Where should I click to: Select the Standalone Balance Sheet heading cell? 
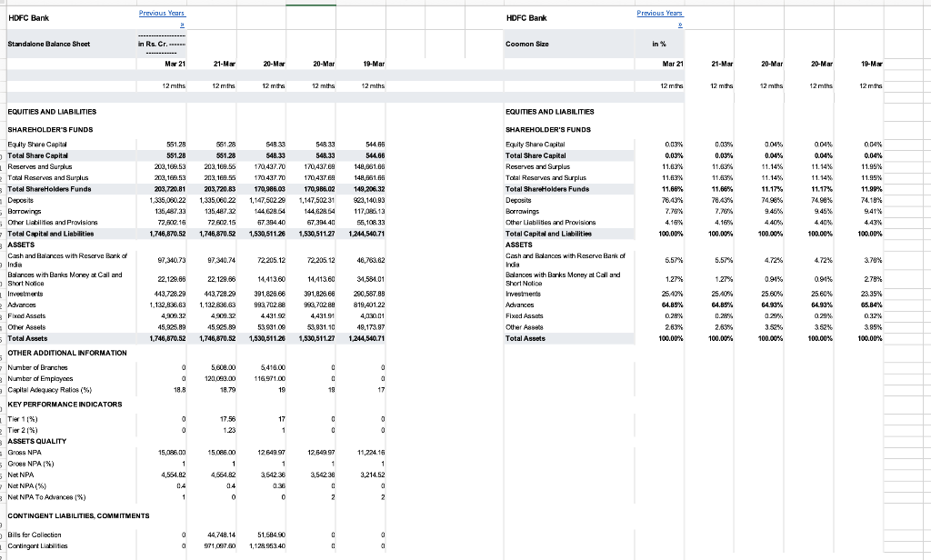[x=49, y=44]
